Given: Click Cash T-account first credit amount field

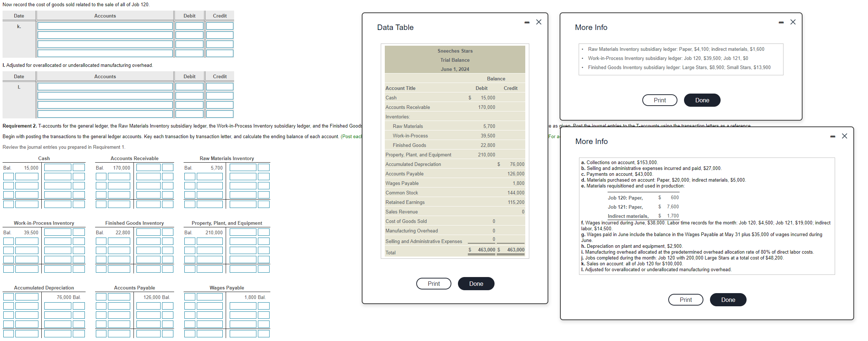Looking at the screenshot, I should [x=58, y=167].
